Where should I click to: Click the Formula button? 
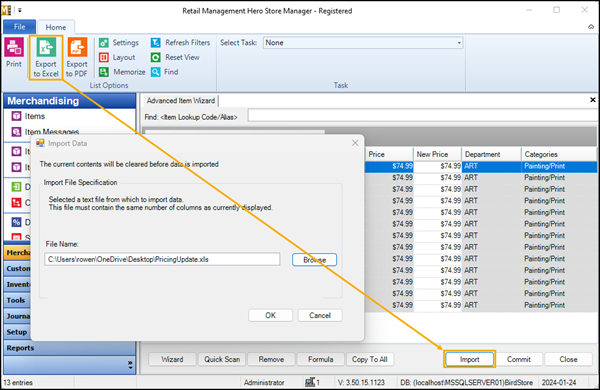[x=321, y=359]
